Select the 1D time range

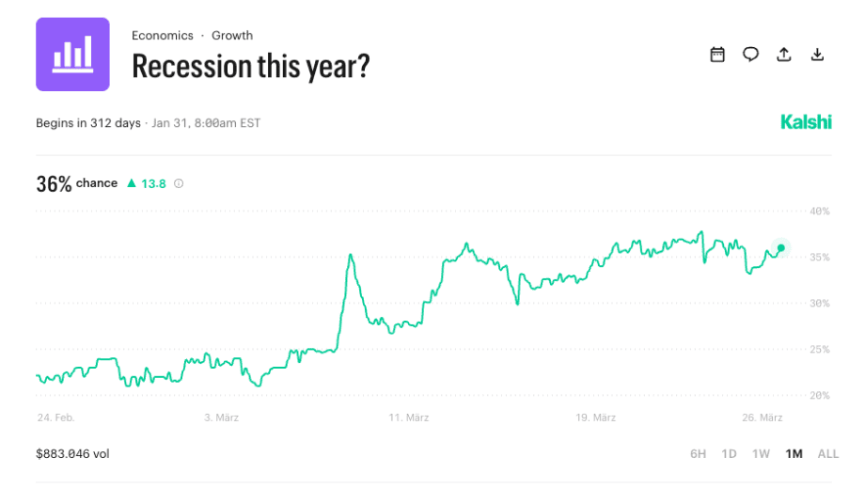[729, 454]
